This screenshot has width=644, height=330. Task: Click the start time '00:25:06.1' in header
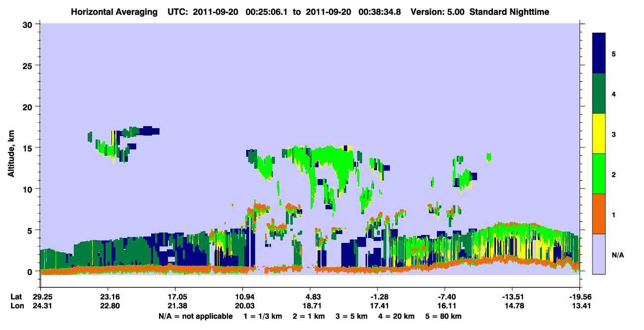click(x=268, y=11)
